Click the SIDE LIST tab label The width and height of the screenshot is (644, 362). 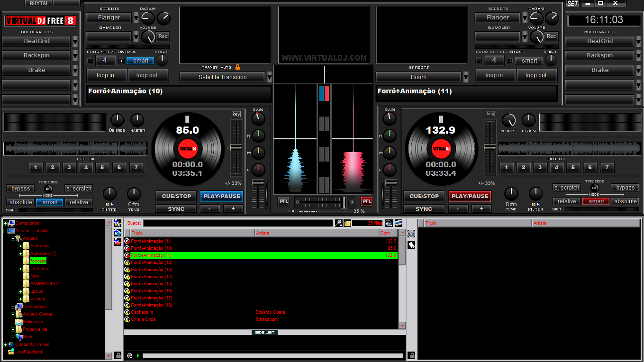[x=265, y=332]
